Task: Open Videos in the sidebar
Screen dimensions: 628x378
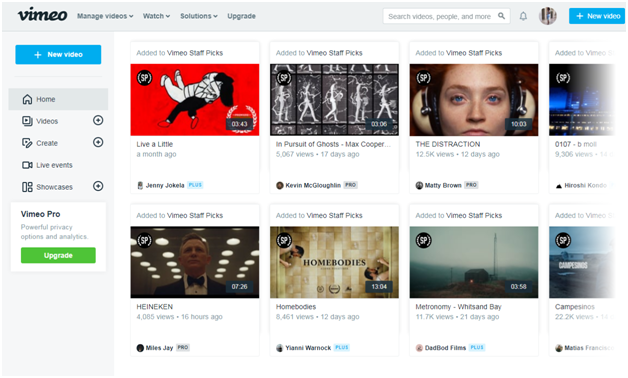Action: [x=47, y=121]
